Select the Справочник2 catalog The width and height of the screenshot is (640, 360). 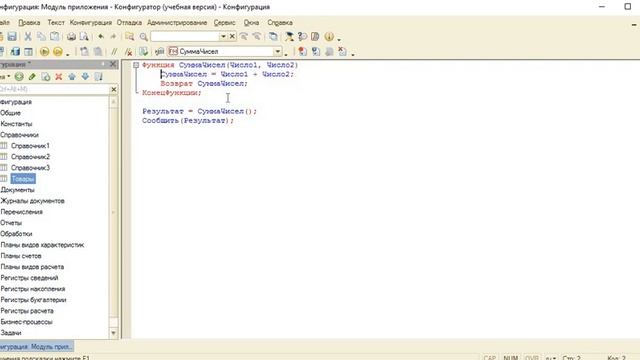coord(30,157)
